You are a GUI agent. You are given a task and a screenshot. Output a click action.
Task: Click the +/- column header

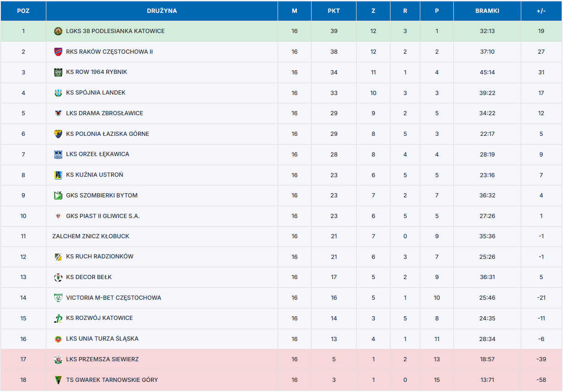(x=541, y=11)
